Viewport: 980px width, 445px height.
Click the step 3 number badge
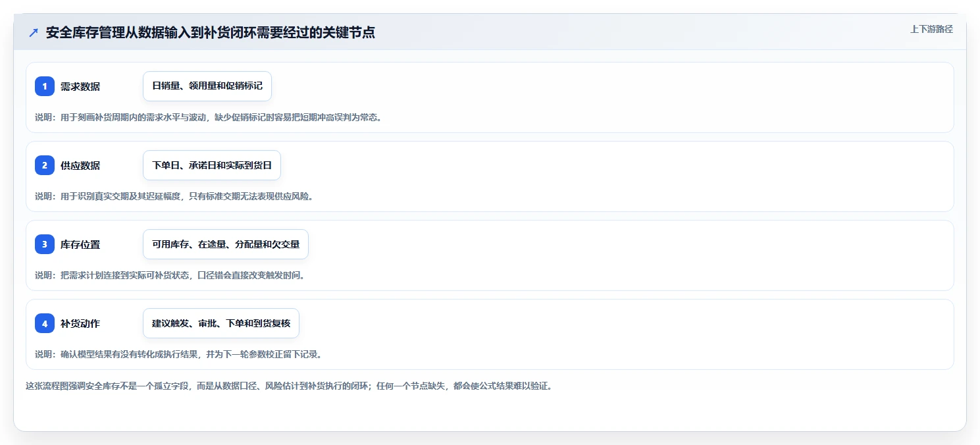45,244
